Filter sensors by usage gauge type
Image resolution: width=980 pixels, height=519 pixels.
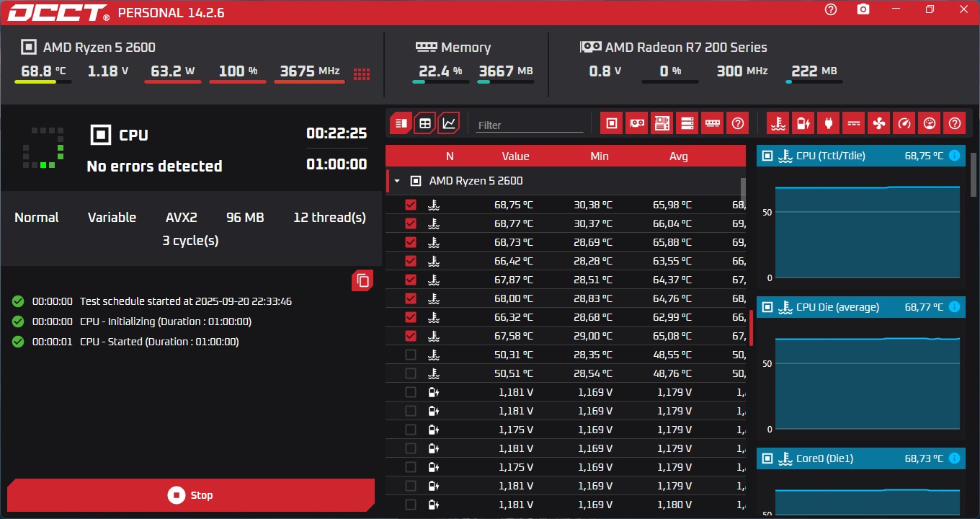pyautogui.click(x=930, y=123)
